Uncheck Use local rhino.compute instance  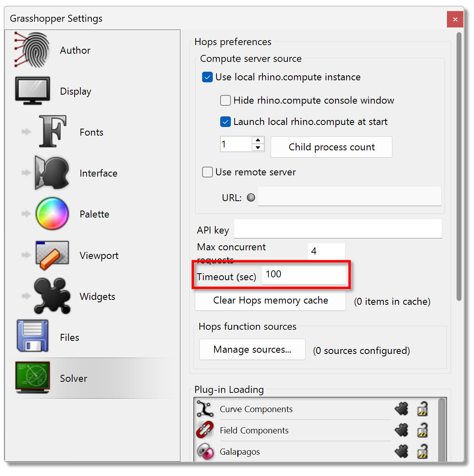[x=207, y=77]
